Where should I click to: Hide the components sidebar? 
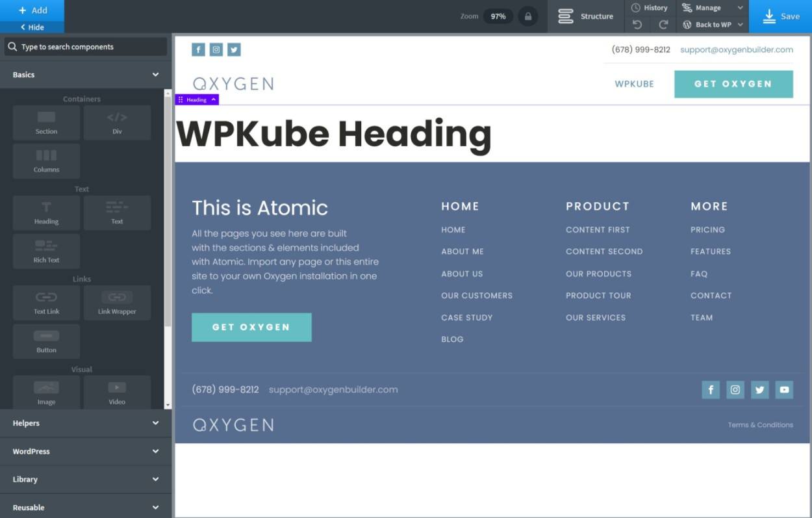(x=32, y=27)
